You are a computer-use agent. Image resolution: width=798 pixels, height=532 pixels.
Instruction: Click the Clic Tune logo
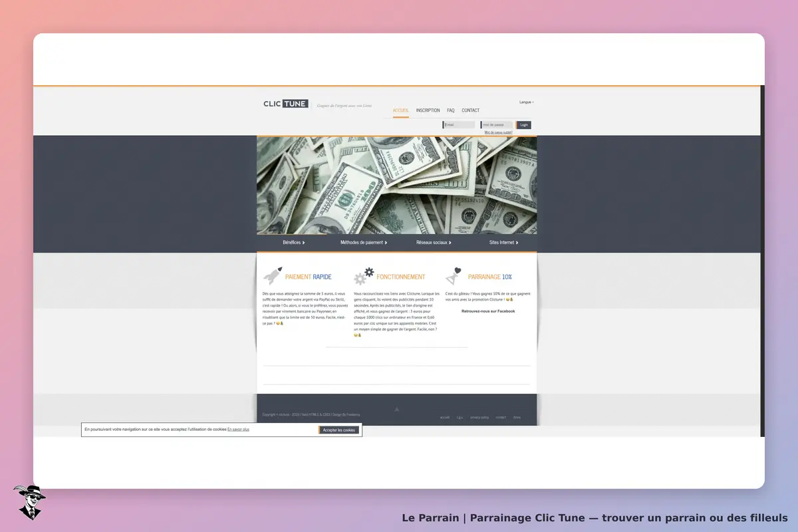click(286, 104)
